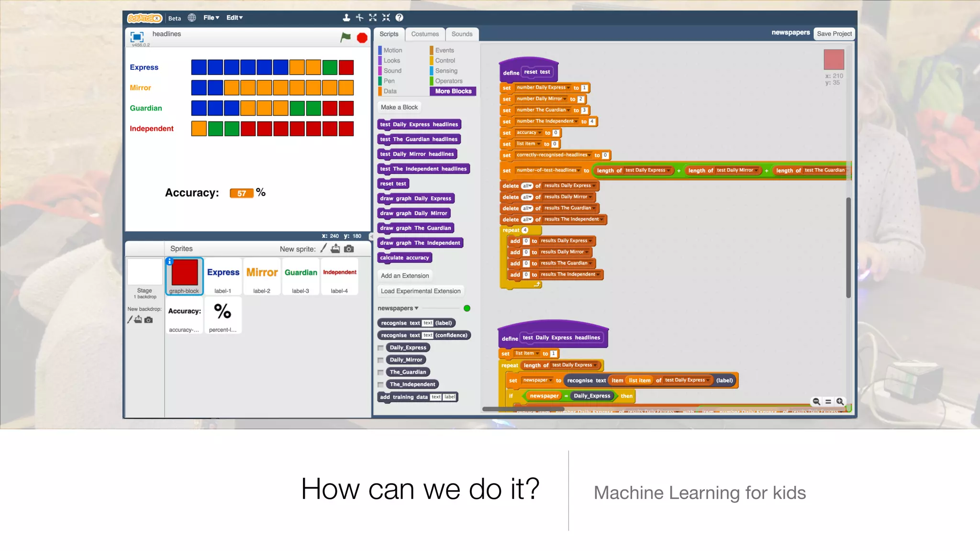Viewport: 980px width, 551px height.
Task: Open 'list item' variable dropdown in reset test
Action: 539,144
